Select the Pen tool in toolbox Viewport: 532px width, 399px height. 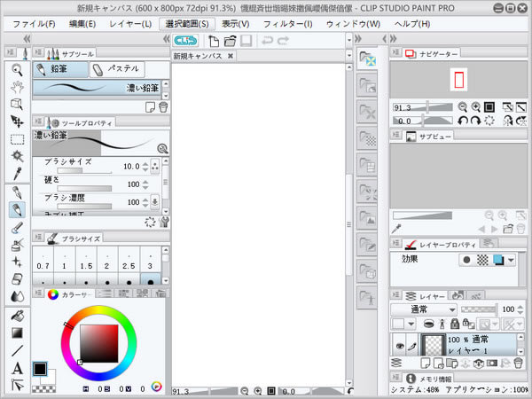[x=17, y=192]
